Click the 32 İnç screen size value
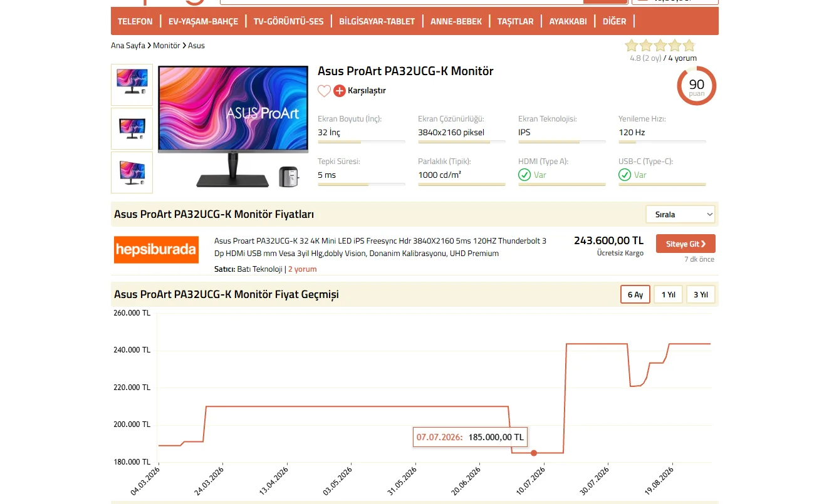This screenshot has height=504, width=834. pyautogui.click(x=329, y=133)
